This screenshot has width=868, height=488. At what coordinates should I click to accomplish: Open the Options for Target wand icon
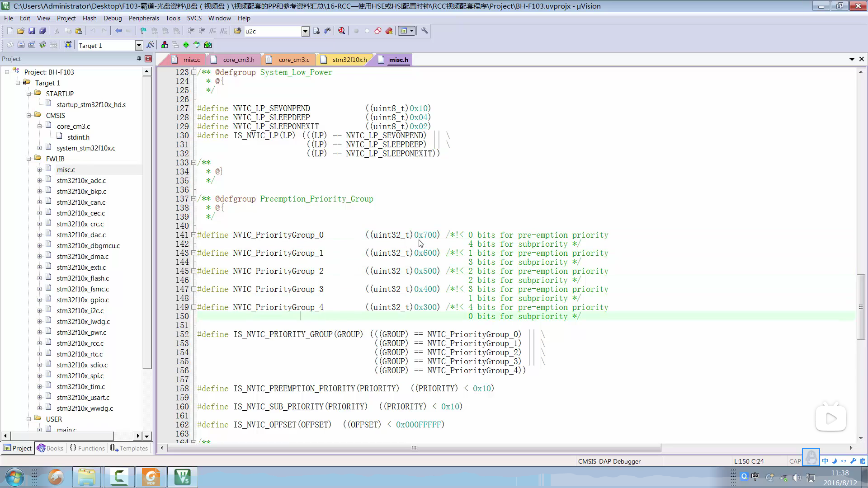150,45
